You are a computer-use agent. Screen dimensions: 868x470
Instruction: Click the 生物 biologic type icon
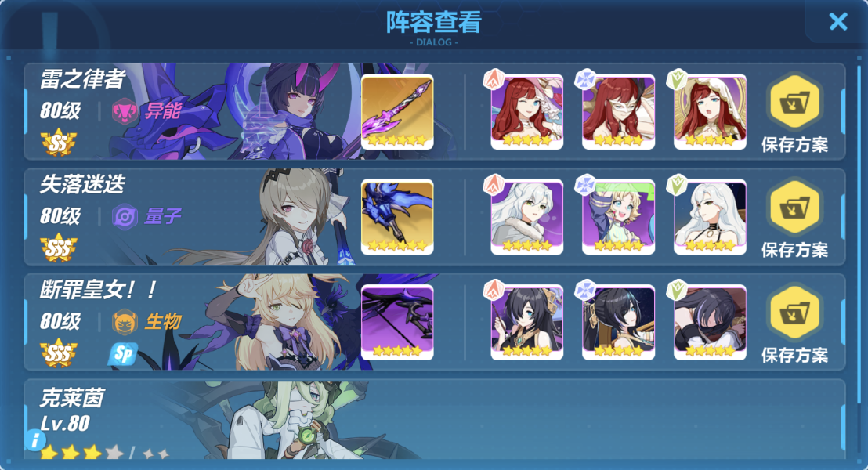[x=125, y=322]
